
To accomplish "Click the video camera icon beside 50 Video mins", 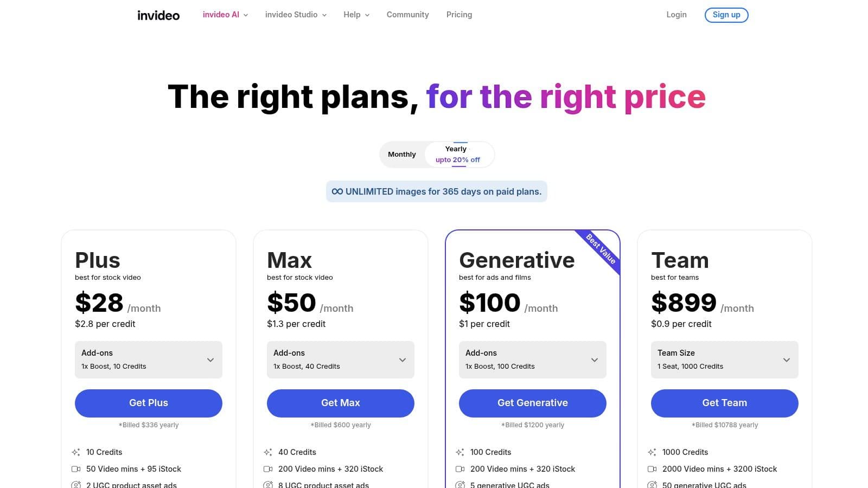I will pos(76,469).
